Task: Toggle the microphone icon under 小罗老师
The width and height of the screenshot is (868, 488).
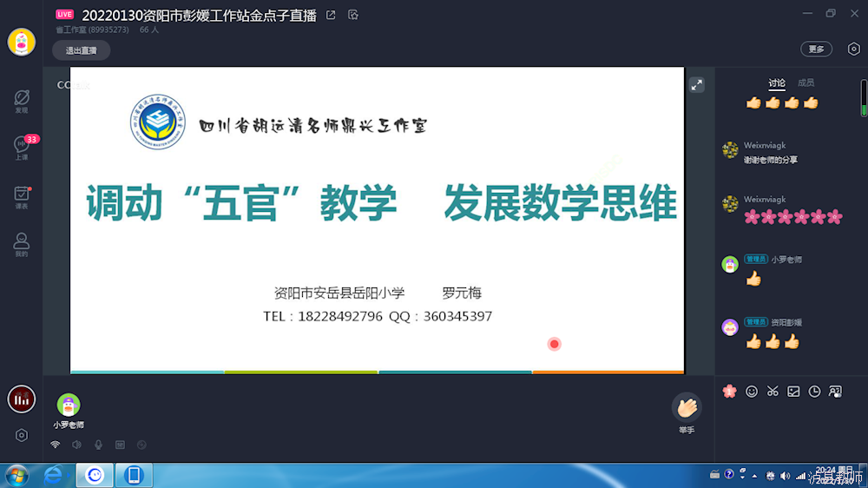Action: tap(98, 445)
